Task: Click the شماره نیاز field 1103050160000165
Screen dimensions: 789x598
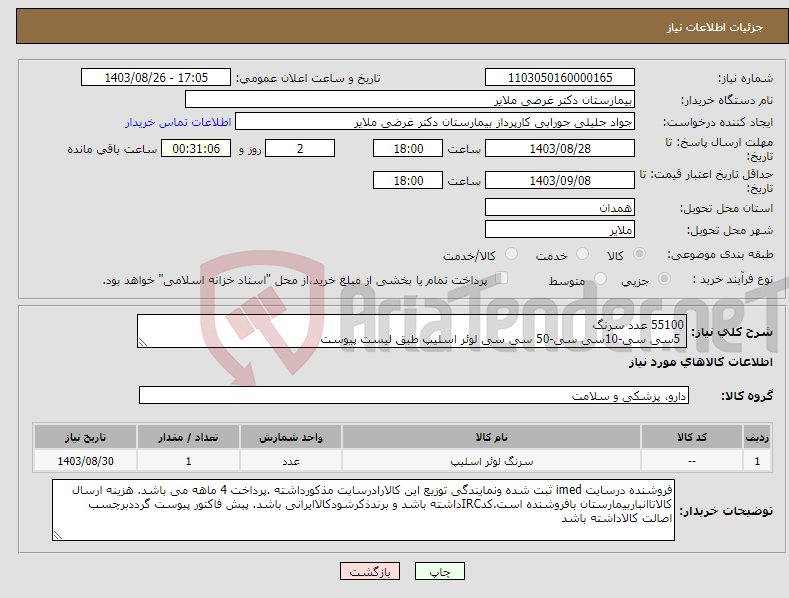Action: 560,78
